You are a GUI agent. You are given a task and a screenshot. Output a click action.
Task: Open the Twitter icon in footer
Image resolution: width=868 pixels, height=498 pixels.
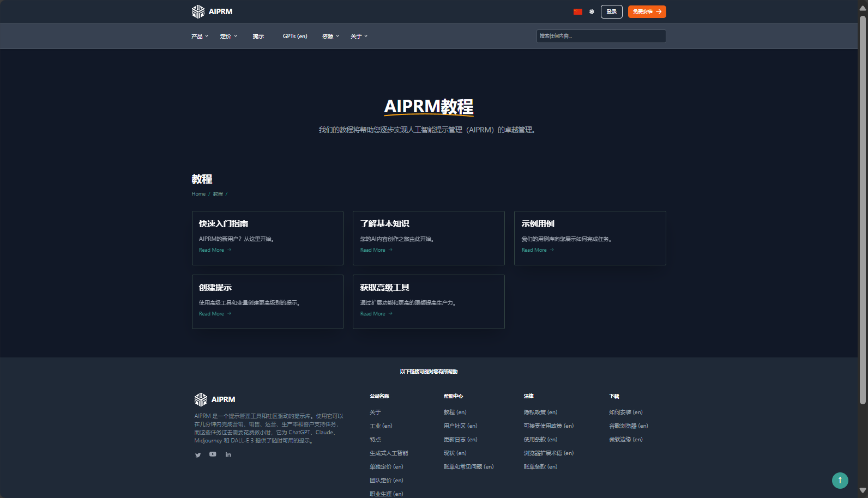point(198,455)
